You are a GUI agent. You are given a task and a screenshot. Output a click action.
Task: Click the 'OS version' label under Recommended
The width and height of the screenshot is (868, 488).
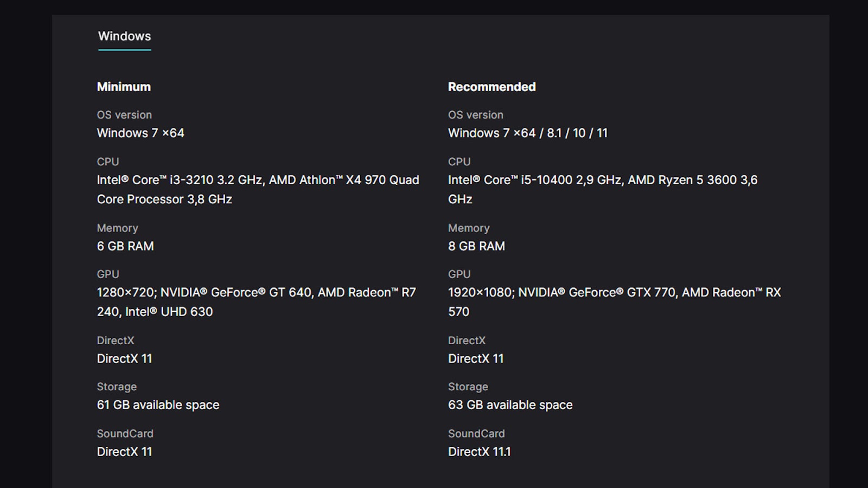click(x=476, y=115)
